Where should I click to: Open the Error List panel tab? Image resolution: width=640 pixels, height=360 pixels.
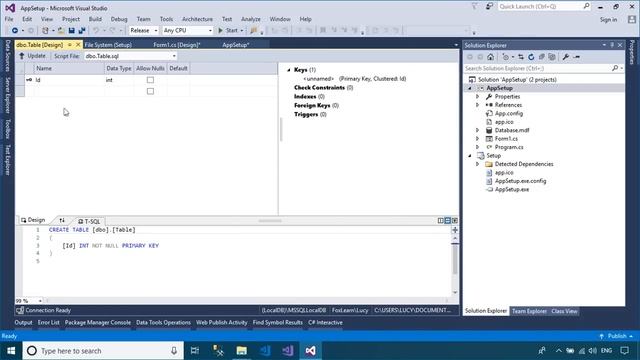point(49,322)
